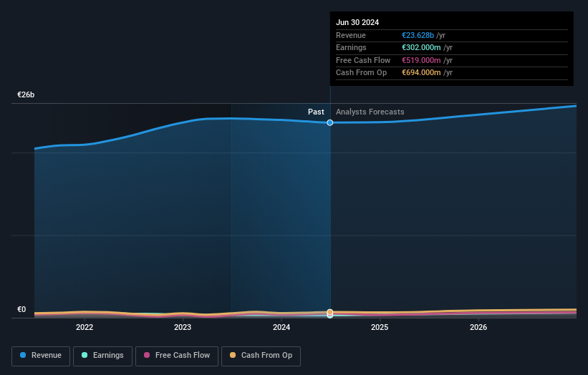Click the 2023 x-axis label
Viewport: 588px width, 375px height.
pyautogui.click(x=183, y=327)
